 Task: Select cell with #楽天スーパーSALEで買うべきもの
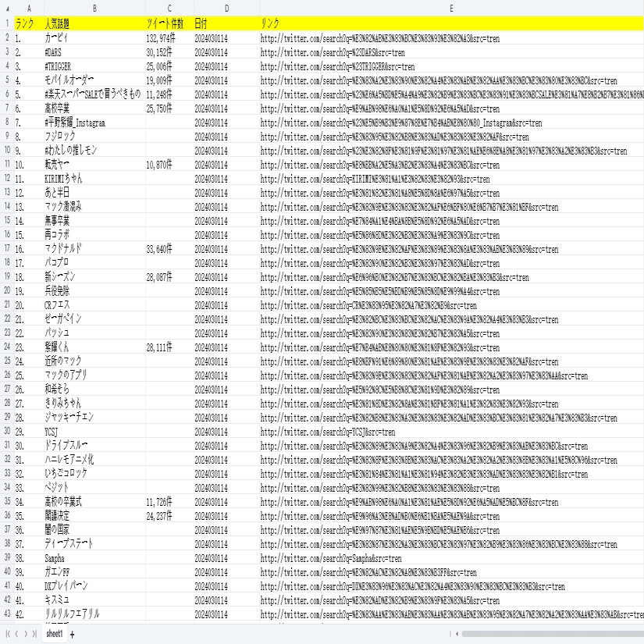click(94, 94)
